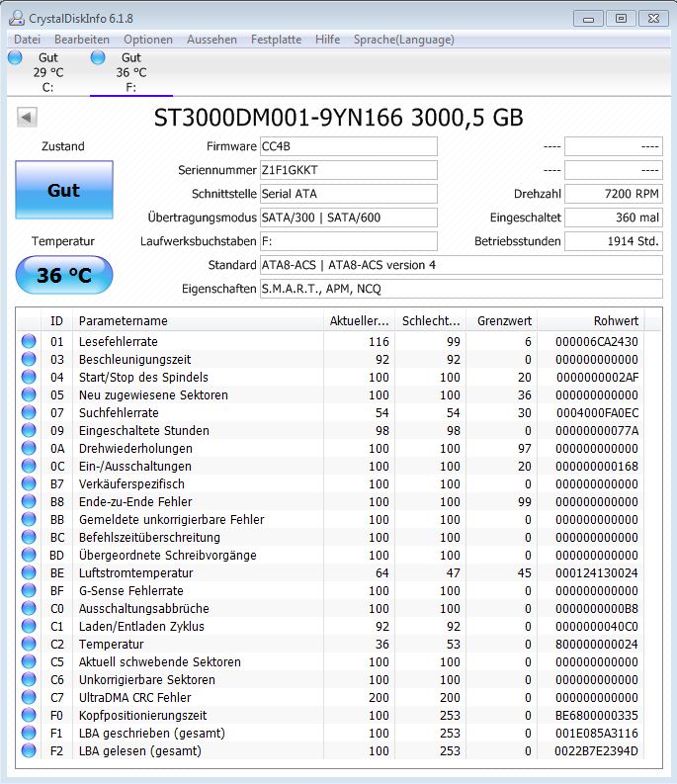Viewport: 677px width, 784px height.
Task: Click status icon of Übergeordnete Schreibvorgänge row
Action: coord(29,555)
